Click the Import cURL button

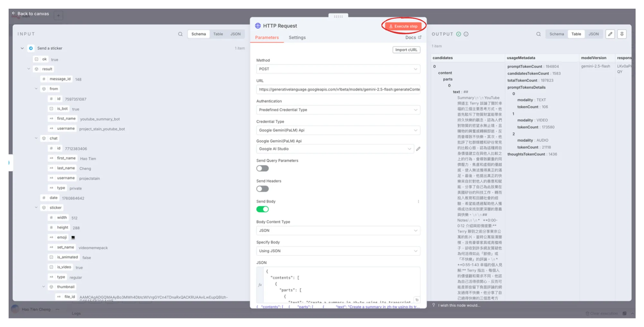[406, 50]
